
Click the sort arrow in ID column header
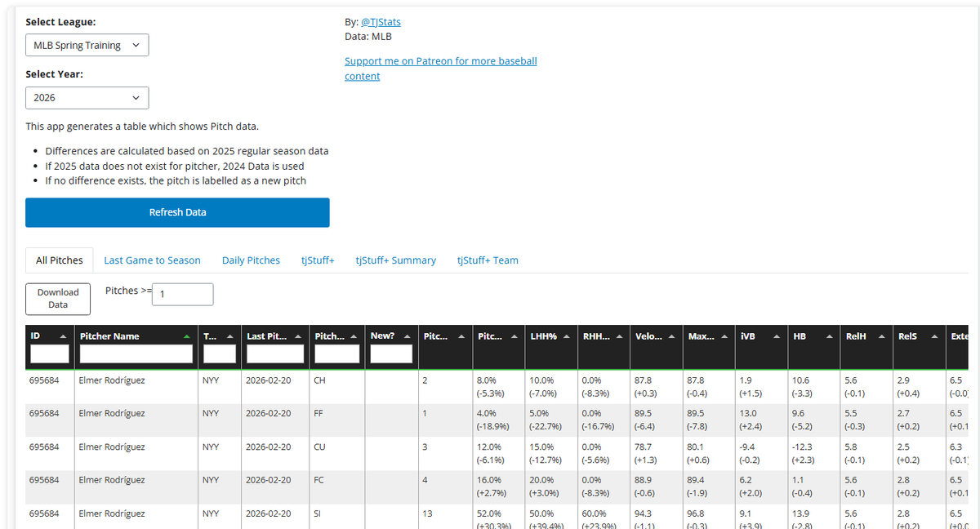point(64,336)
